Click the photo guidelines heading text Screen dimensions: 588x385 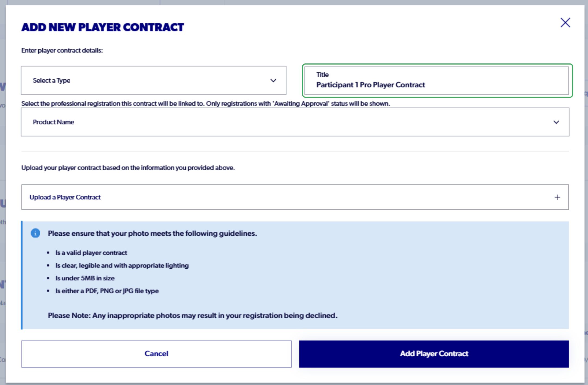152,233
